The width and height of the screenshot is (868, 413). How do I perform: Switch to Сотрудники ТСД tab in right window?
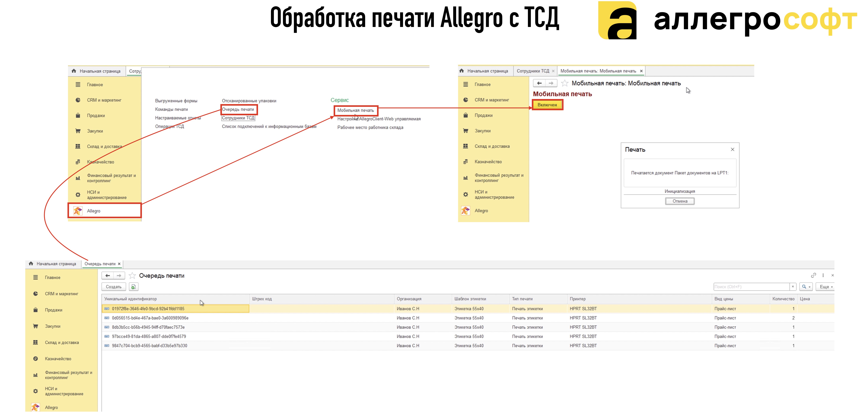533,71
